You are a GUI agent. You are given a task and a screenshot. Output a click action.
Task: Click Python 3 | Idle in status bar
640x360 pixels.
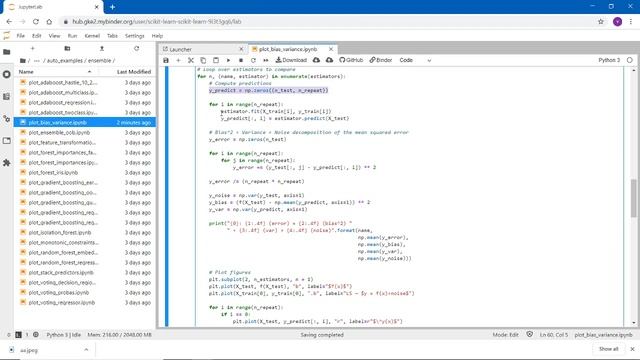64,335
